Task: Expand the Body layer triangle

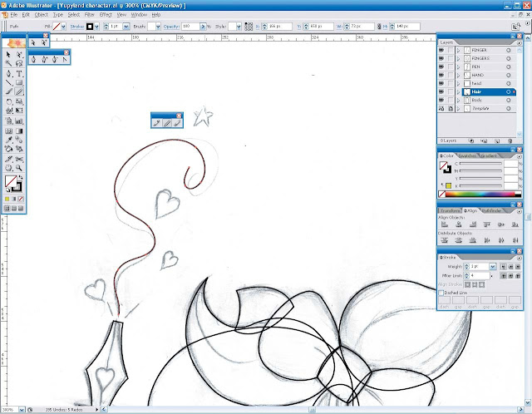Action: point(458,100)
